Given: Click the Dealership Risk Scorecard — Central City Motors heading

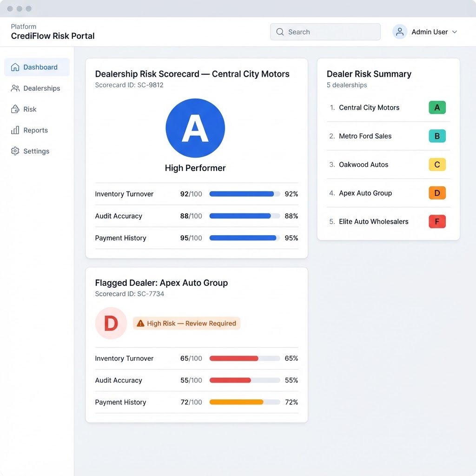Looking at the screenshot, I should pyautogui.click(x=192, y=74).
